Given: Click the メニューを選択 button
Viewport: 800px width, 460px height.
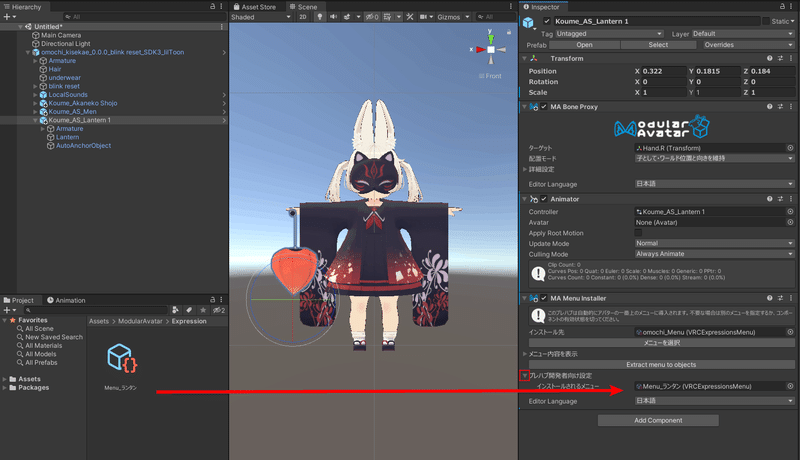Looking at the screenshot, I should (661, 343).
